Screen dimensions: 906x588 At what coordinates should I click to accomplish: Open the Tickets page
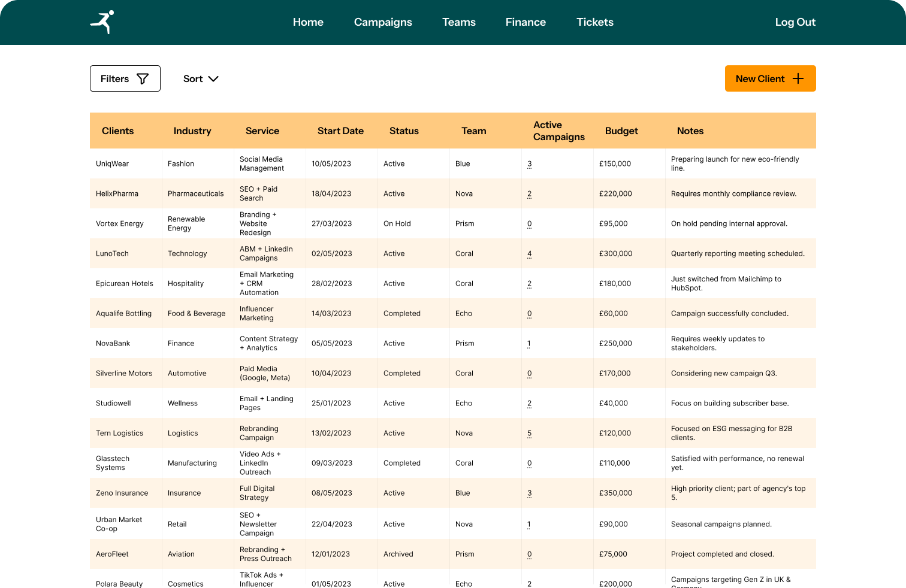(594, 22)
